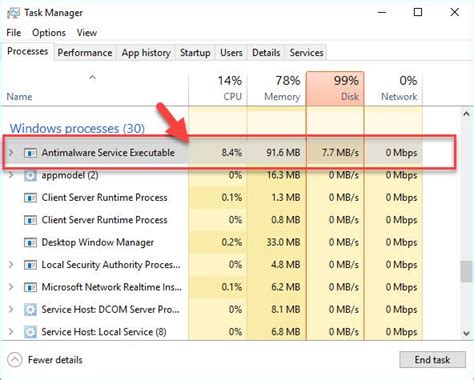
Task: Click the scrollbar down arrow
Action: (x=466, y=333)
